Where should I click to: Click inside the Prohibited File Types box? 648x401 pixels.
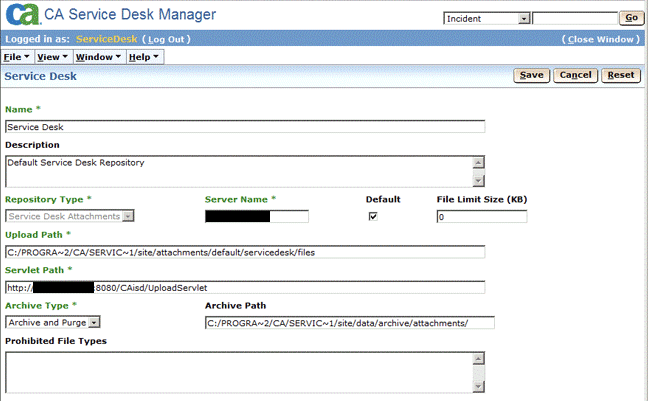point(238,371)
